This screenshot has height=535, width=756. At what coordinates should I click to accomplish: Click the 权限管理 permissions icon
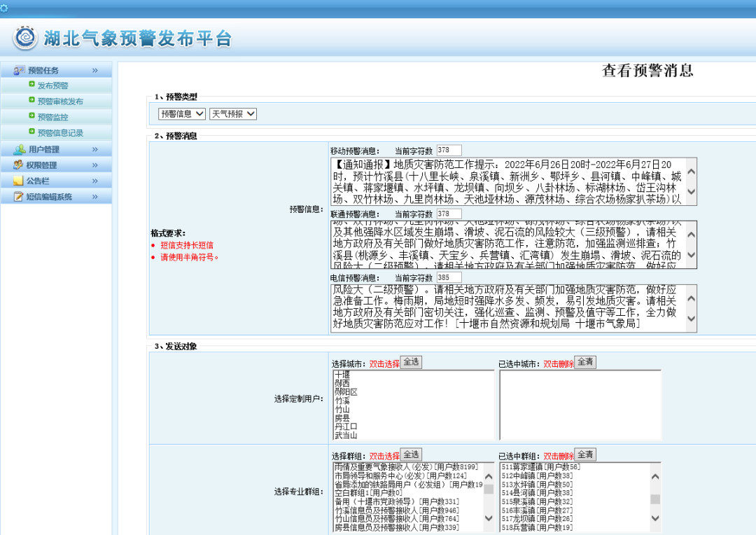coord(19,165)
